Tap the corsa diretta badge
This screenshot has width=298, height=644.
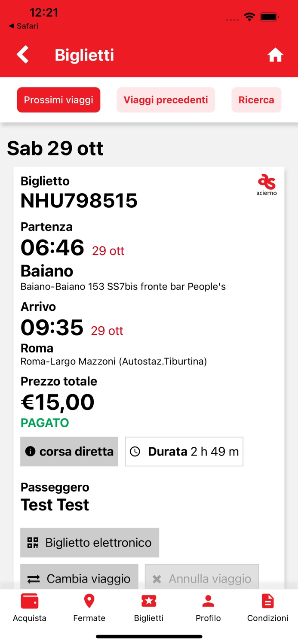coord(69,451)
